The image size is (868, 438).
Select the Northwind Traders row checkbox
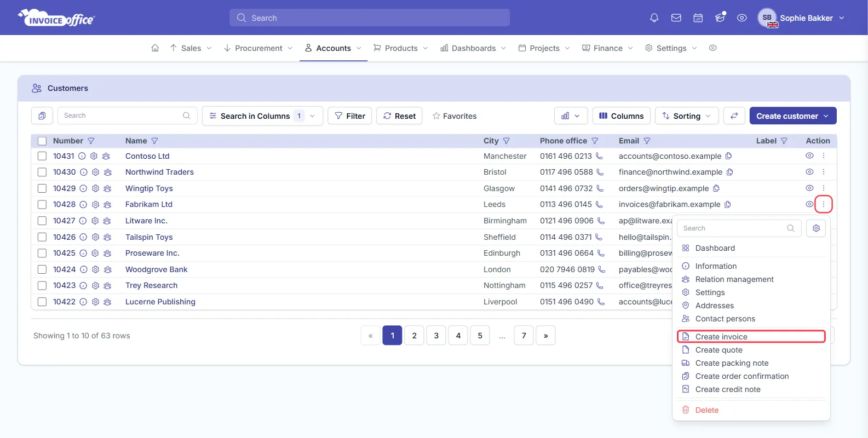[42, 172]
